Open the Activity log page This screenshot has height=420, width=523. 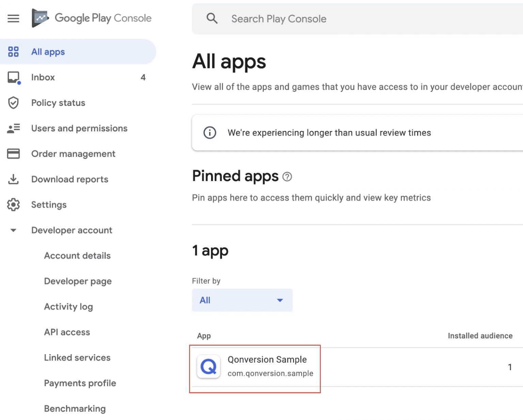pyautogui.click(x=68, y=307)
